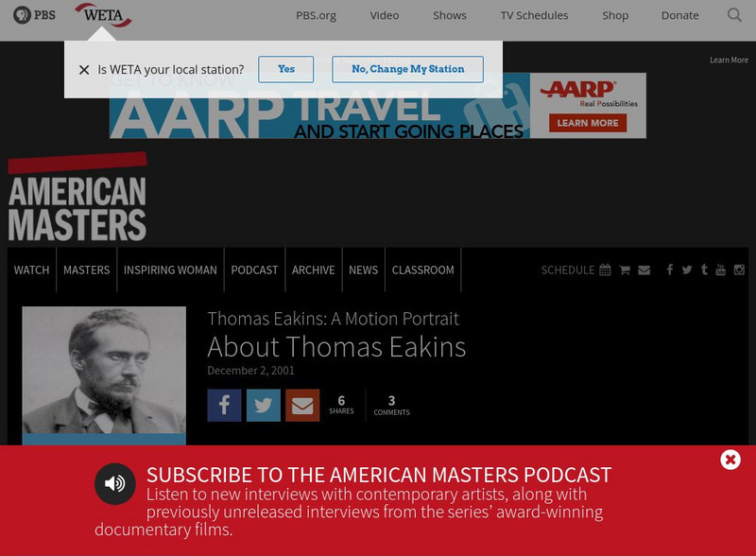This screenshot has height=556, width=756.
Task: Click the American Masters logo
Action: click(x=77, y=198)
